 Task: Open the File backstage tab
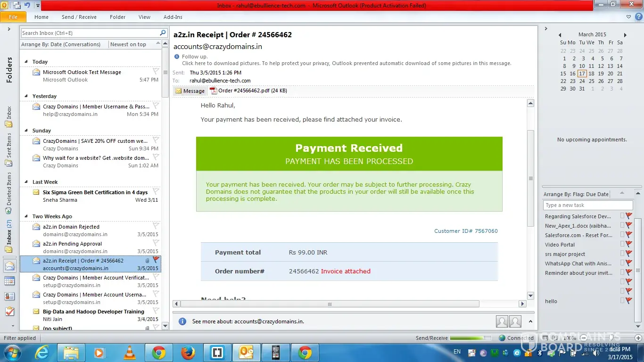(13, 17)
